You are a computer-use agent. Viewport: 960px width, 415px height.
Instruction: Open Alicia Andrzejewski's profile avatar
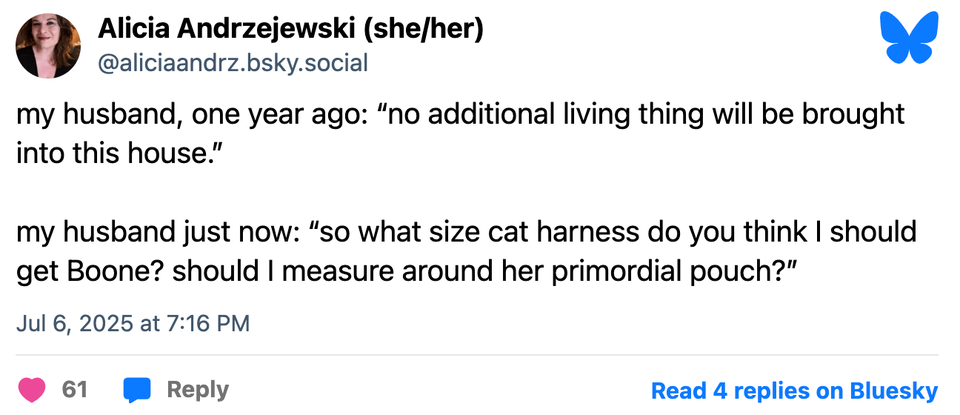coord(48,47)
